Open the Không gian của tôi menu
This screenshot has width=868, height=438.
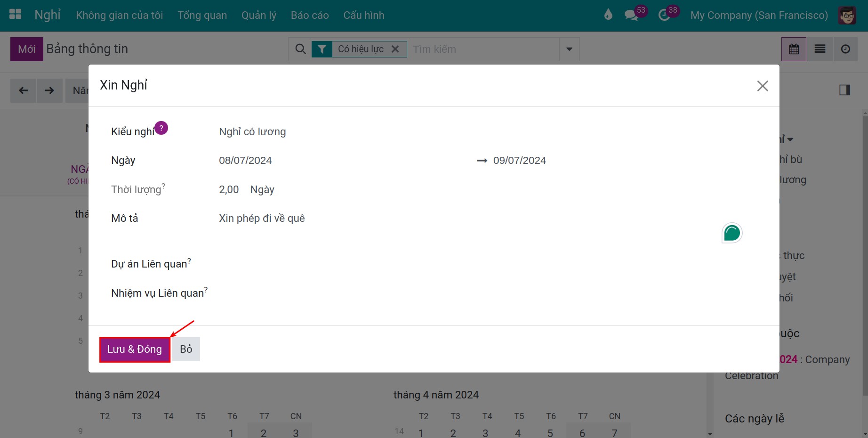[120, 16]
